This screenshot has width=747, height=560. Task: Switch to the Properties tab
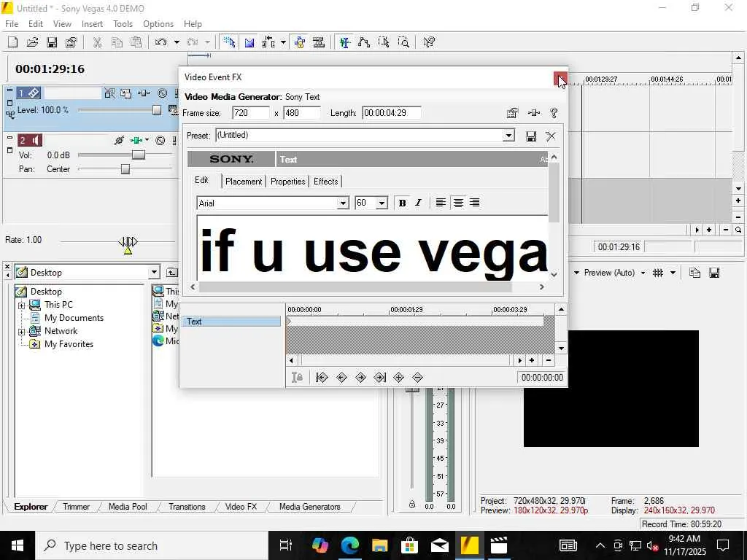[x=287, y=182]
